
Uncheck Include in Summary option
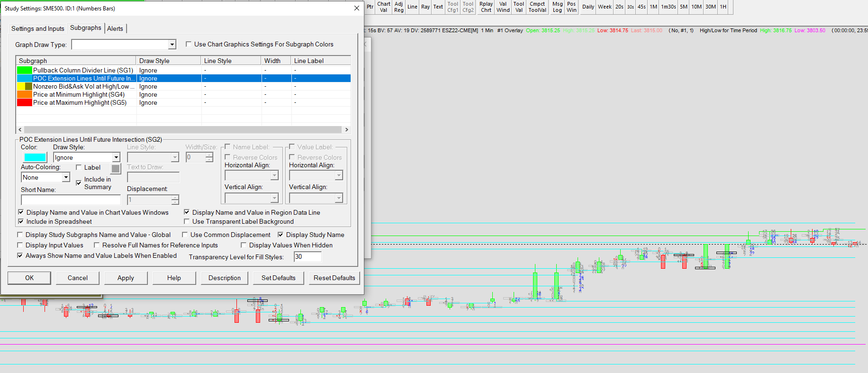click(x=79, y=183)
